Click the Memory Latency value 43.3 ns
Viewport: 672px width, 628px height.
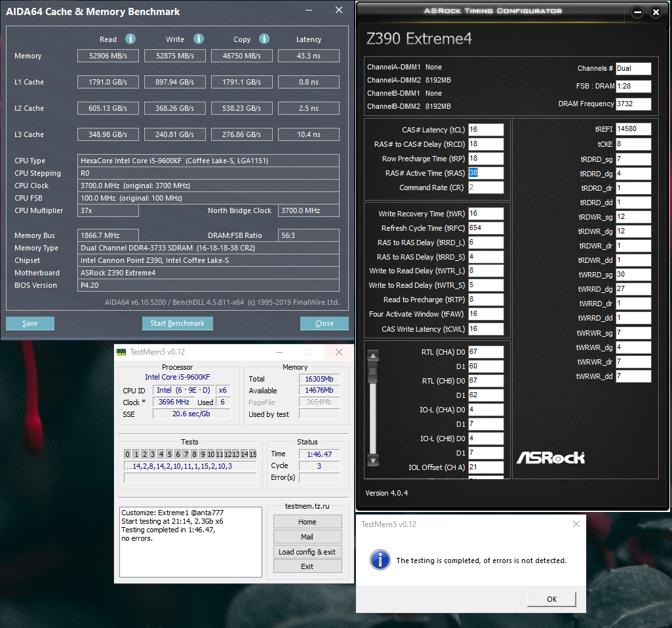tap(309, 56)
